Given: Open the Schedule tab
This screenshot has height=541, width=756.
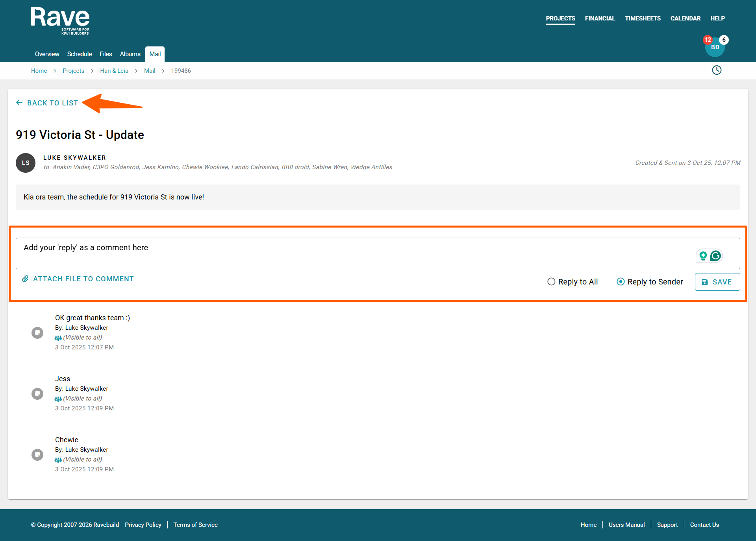Looking at the screenshot, I should point(80,54).
